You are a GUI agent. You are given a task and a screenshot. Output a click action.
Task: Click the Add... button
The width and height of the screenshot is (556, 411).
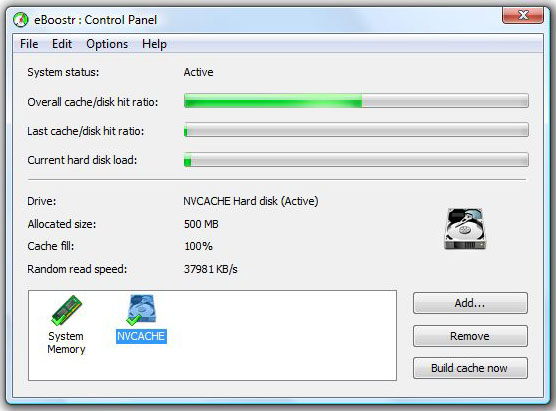point(470,303)
